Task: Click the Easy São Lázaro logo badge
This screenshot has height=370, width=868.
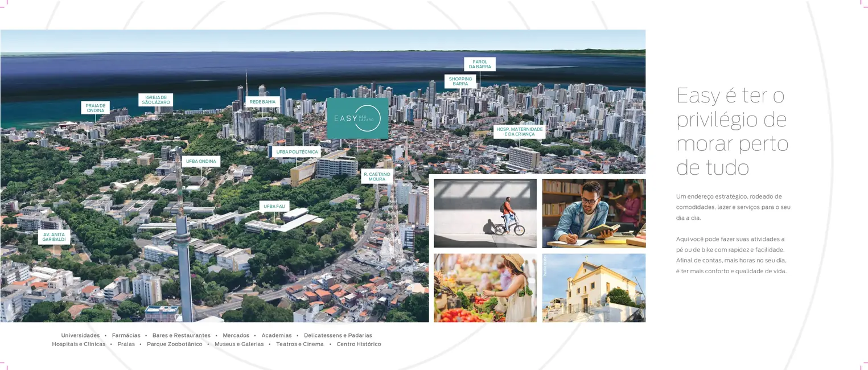Action: point(357,118)
